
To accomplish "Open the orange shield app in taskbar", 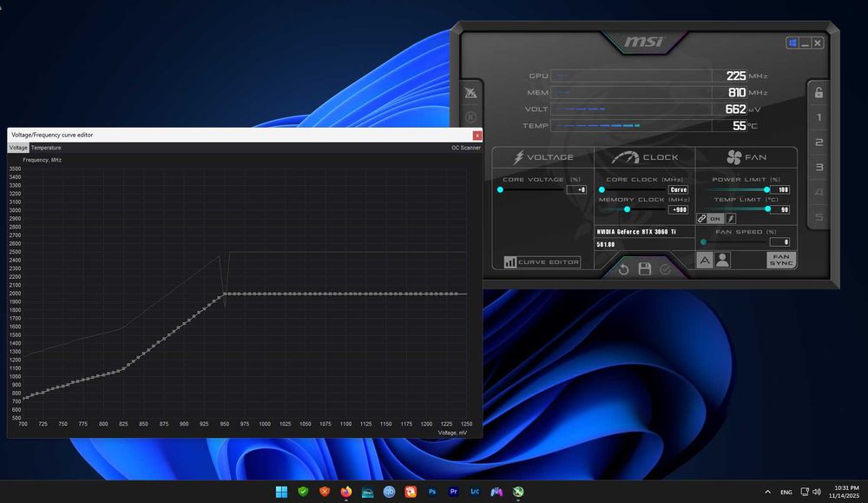I will pos(325,492).
